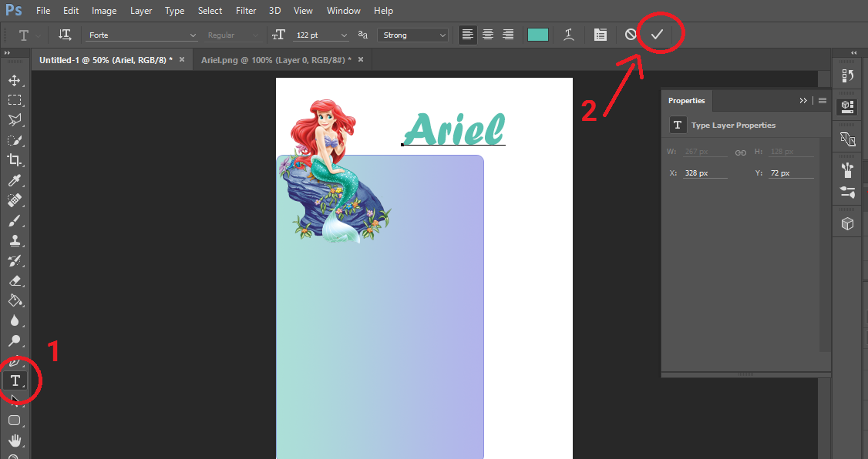Select the Blur tool
868x459 pixels.
click(15, 320)
